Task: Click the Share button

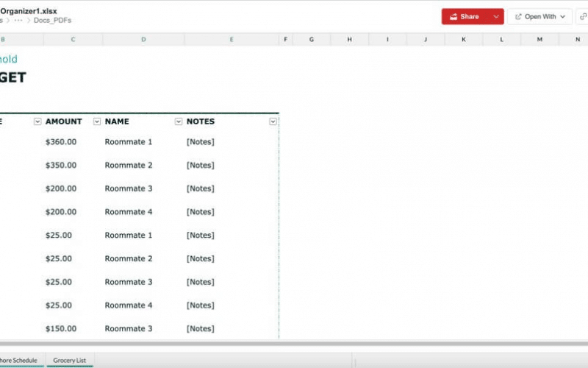Action: 464,16
